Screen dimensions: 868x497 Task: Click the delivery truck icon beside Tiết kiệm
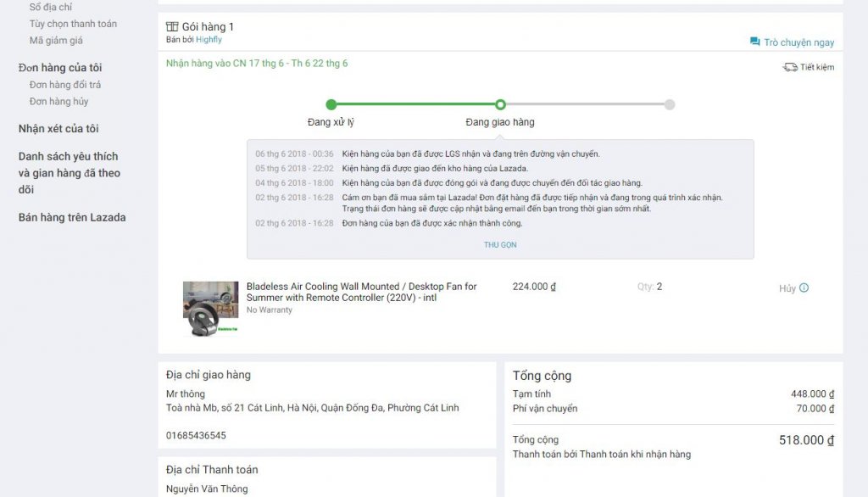pos(789,67)
